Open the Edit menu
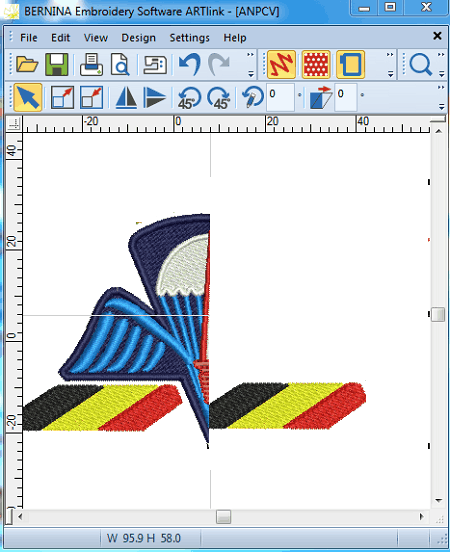Screen dimensions: 450x552 (60, 38)
